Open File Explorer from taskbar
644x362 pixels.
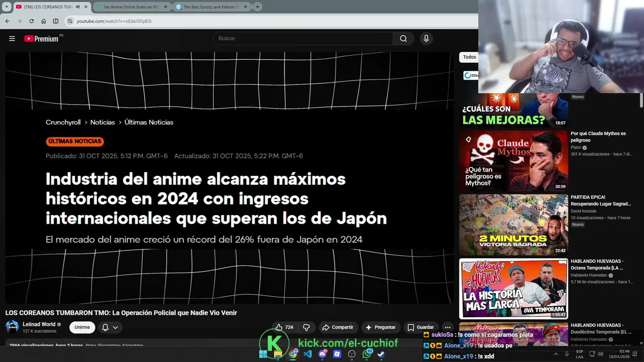coord(278,354)
